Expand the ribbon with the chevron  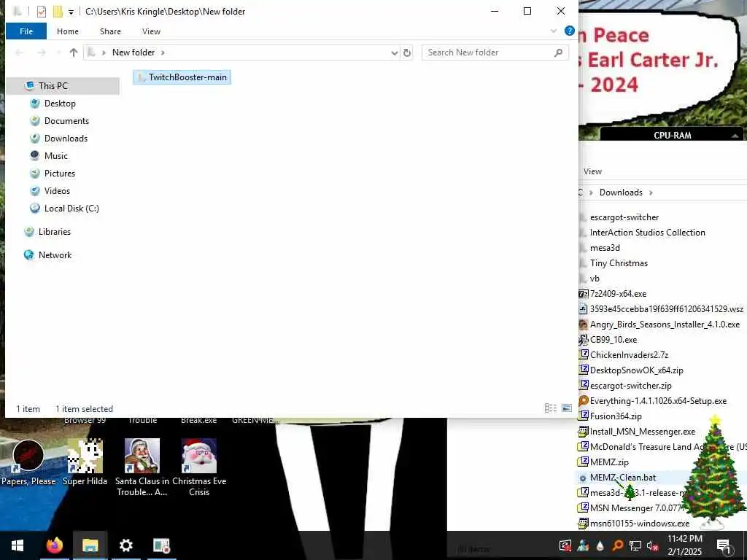click(554, 31)
